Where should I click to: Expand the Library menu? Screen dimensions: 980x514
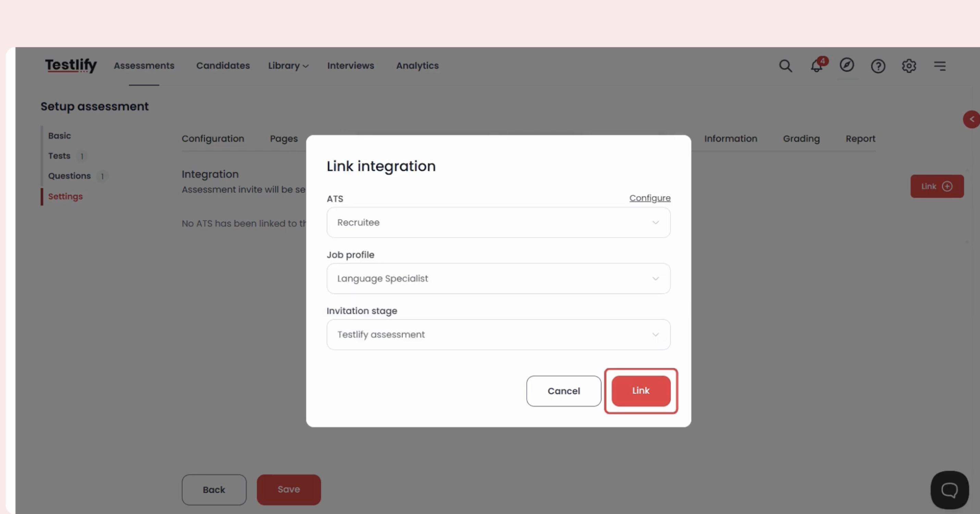tap(288, 66)
